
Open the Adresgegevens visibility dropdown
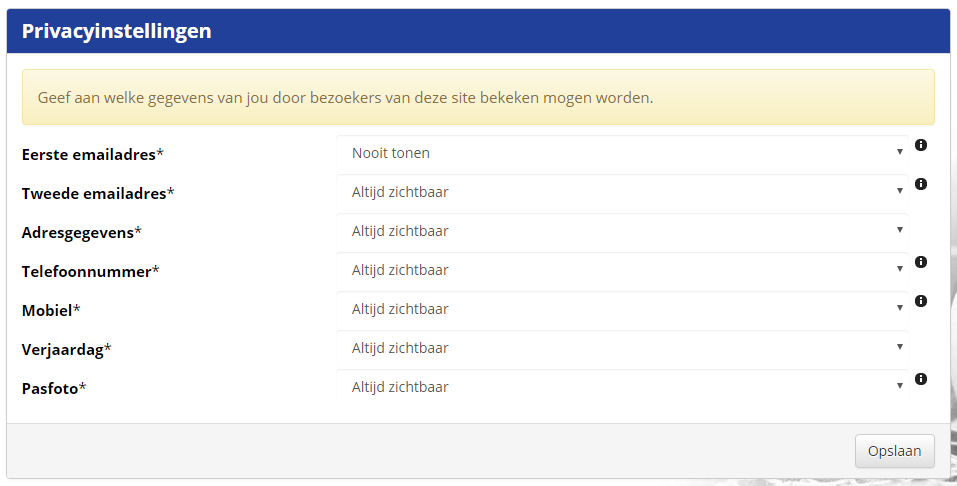[x=622, y=231]
